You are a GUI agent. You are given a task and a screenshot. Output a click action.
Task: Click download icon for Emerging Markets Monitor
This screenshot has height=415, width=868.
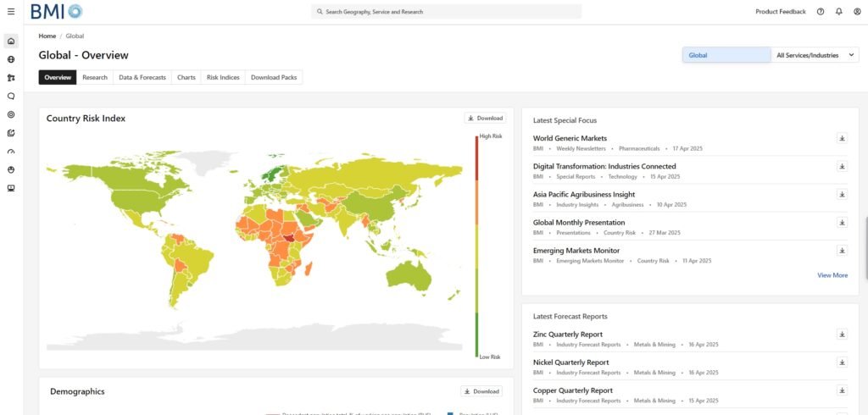[x=842, y=251]
